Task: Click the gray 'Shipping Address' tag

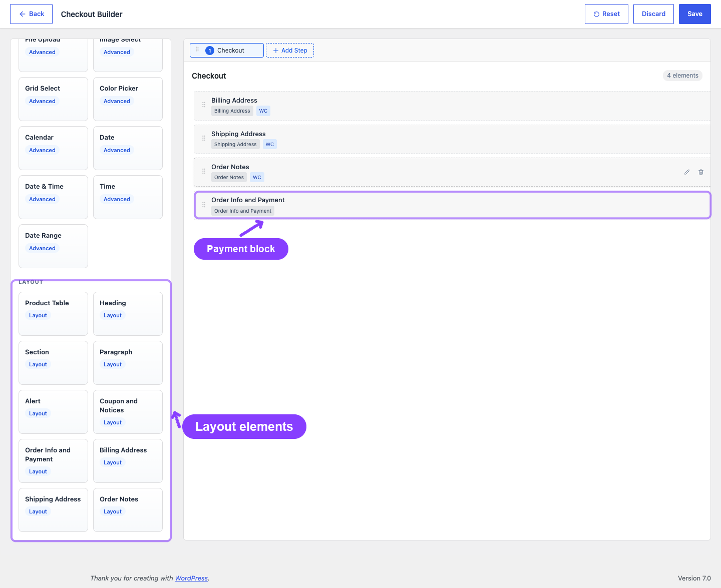Action: 235,145
